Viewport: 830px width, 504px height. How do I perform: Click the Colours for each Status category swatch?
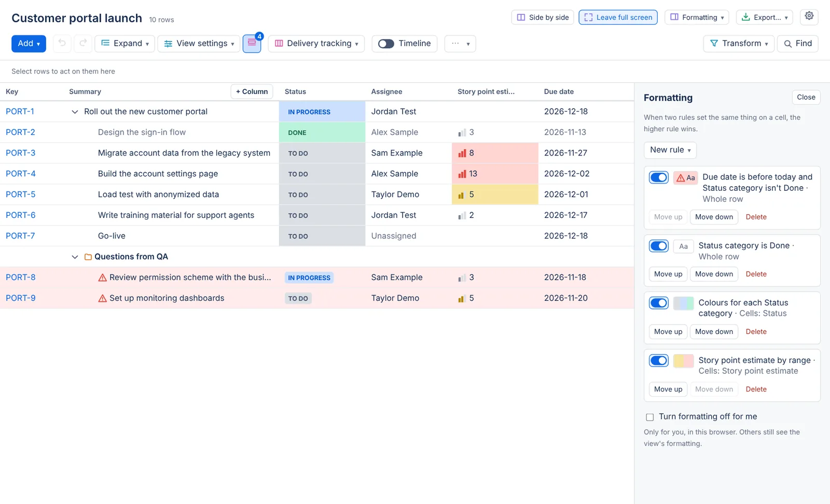click(683, 303)
